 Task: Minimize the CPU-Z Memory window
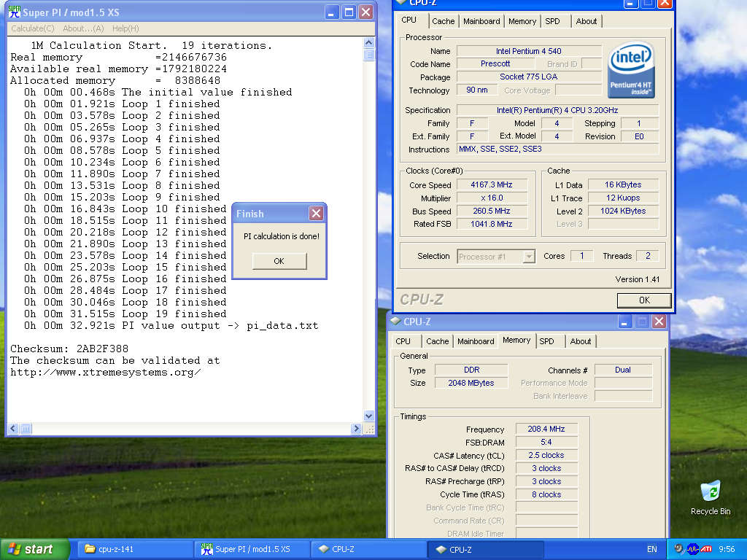(x=625, y=322)
